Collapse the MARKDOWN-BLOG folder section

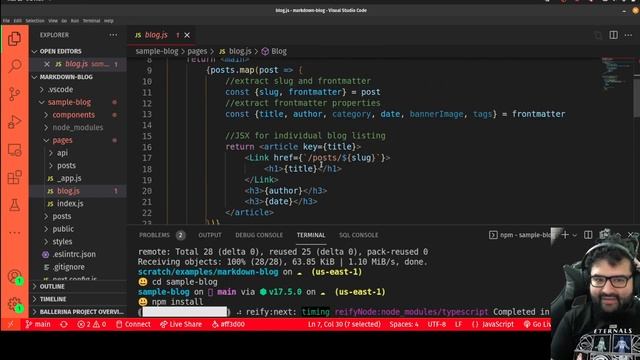click(78, 77)
